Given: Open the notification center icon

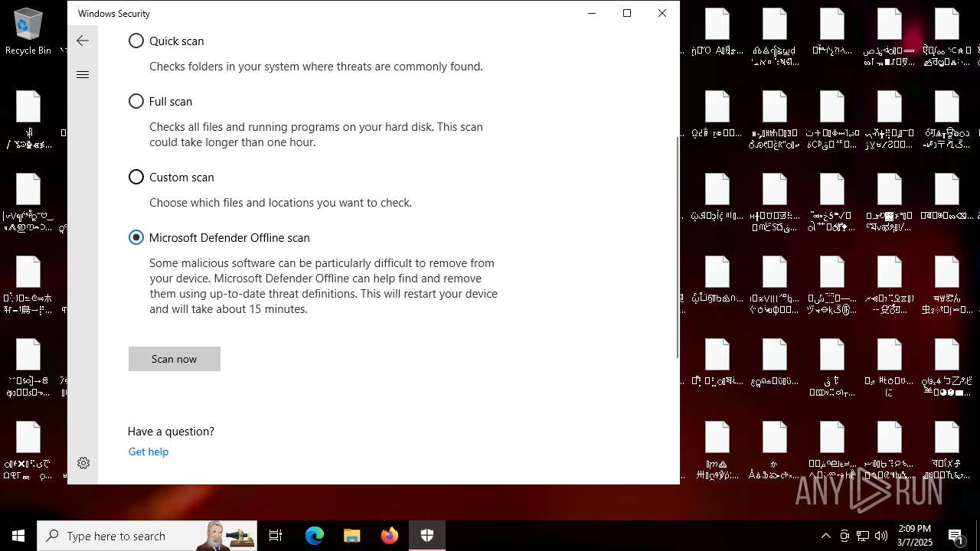Looking at the screenshot, I should coord(955,536).
